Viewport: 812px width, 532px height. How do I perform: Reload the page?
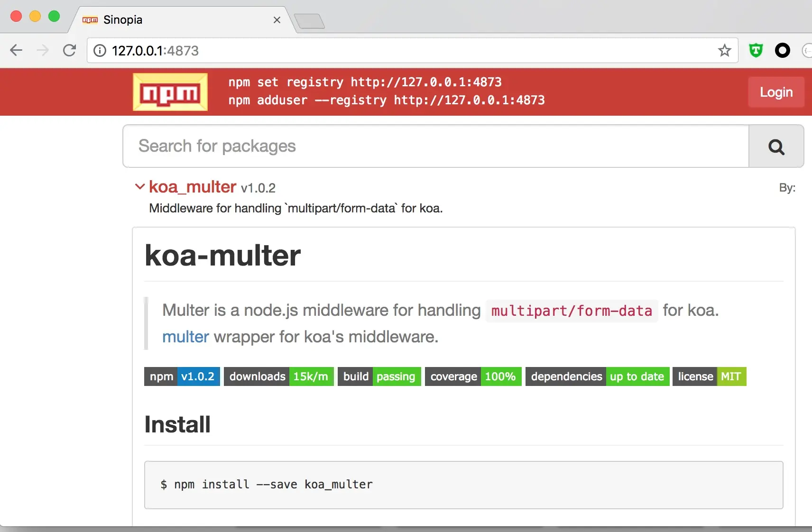70,50
